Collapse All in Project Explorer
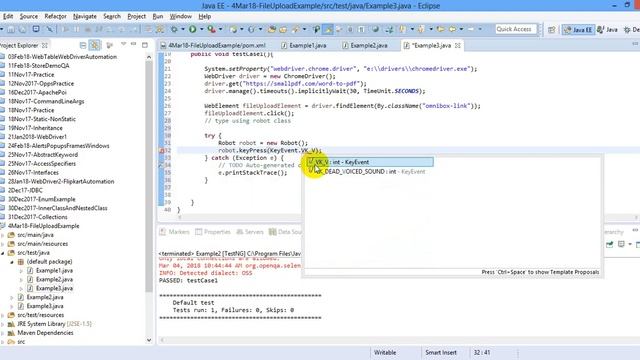The image size is (640, 360). [83, 45]
